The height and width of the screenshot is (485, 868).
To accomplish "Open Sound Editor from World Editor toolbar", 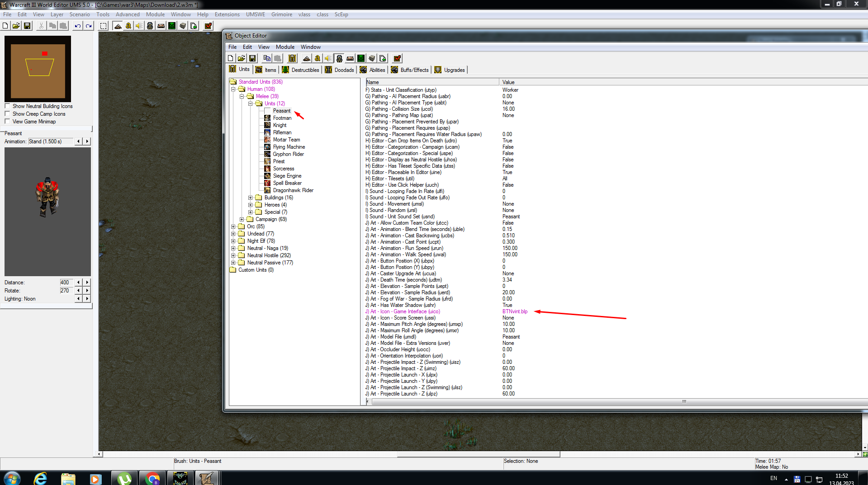I will coord(139,26).
